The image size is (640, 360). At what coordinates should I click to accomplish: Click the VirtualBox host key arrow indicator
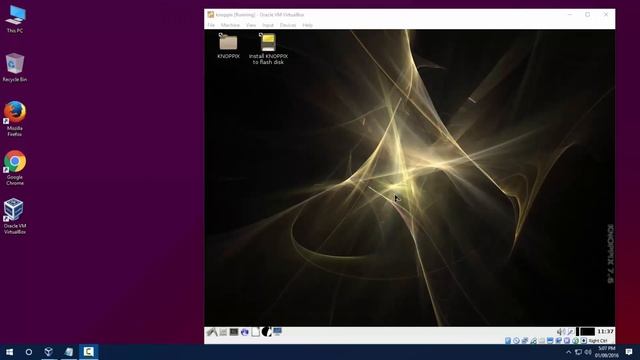(x=584, y=340)
